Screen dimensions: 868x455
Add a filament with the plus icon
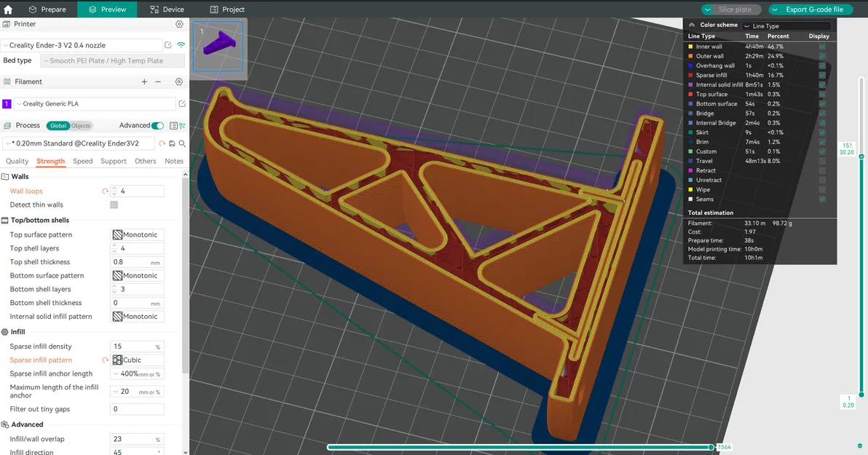point(144,82)
